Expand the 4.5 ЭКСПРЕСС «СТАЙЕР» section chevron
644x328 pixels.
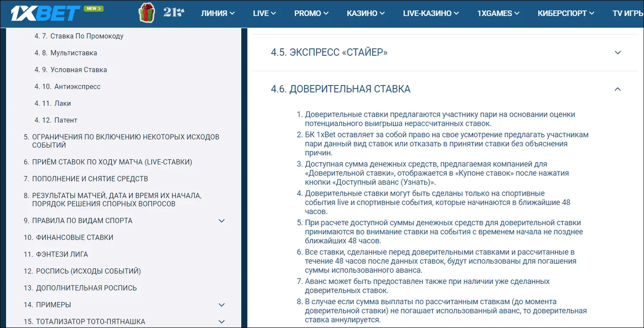[618, 52]
